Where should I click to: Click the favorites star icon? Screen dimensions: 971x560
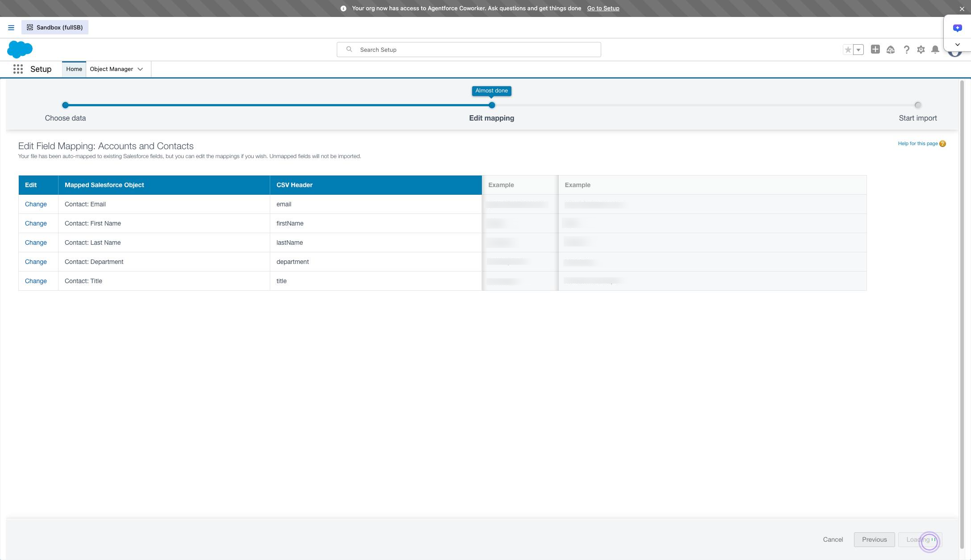[x=848, y=50]
